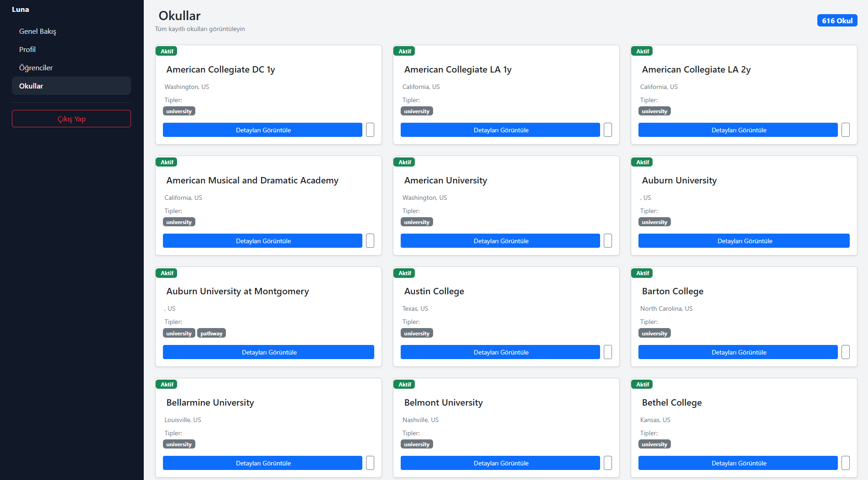Show details for Bethel College

738,463
